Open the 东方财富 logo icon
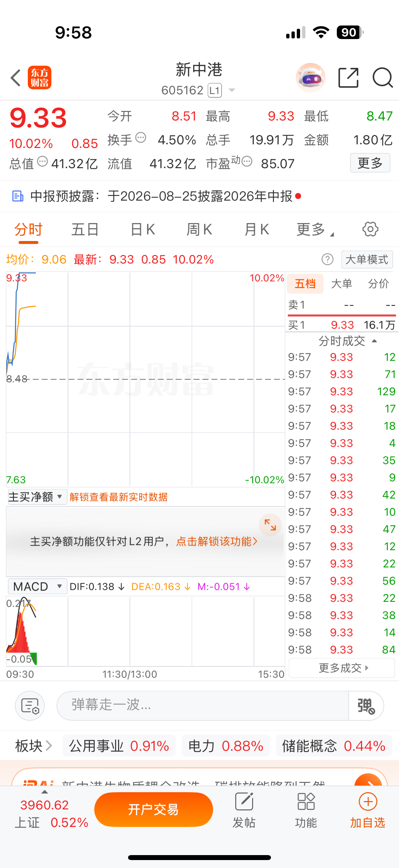The width and height of the screenshot is (399, 868). tap(39, 77)
